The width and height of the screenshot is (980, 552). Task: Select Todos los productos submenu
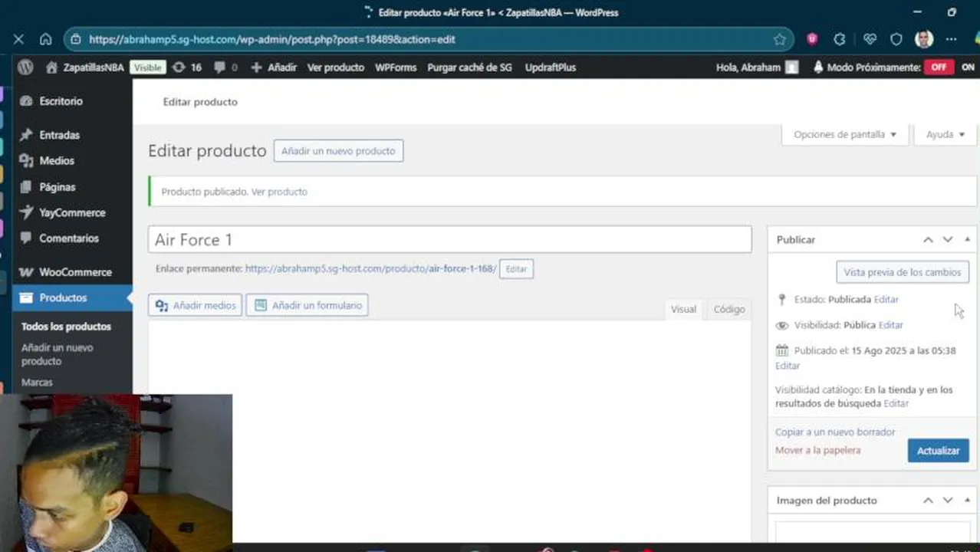[x=66, y=327]
